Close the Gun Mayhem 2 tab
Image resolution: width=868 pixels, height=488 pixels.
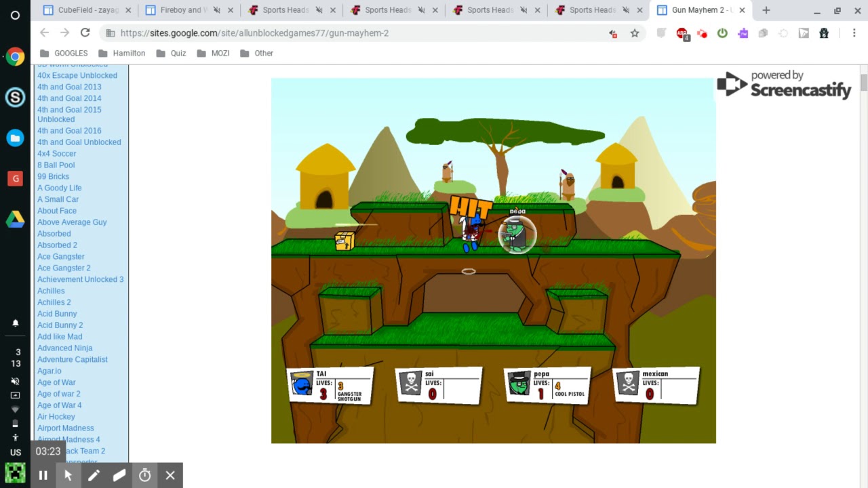click(742, 10)
